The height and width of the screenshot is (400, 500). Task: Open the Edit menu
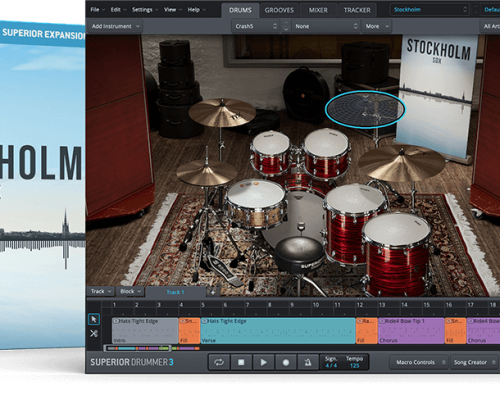(x=118, y=10)
